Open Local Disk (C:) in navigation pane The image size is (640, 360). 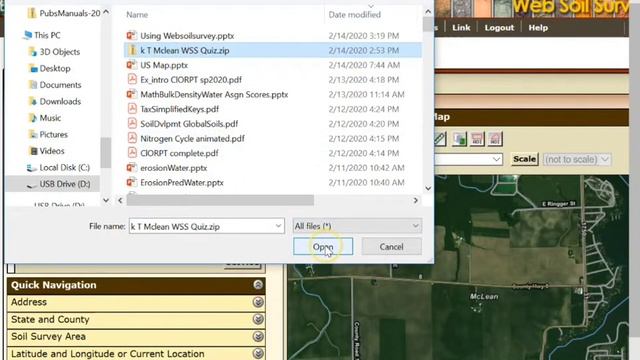[x=58, y=167]
